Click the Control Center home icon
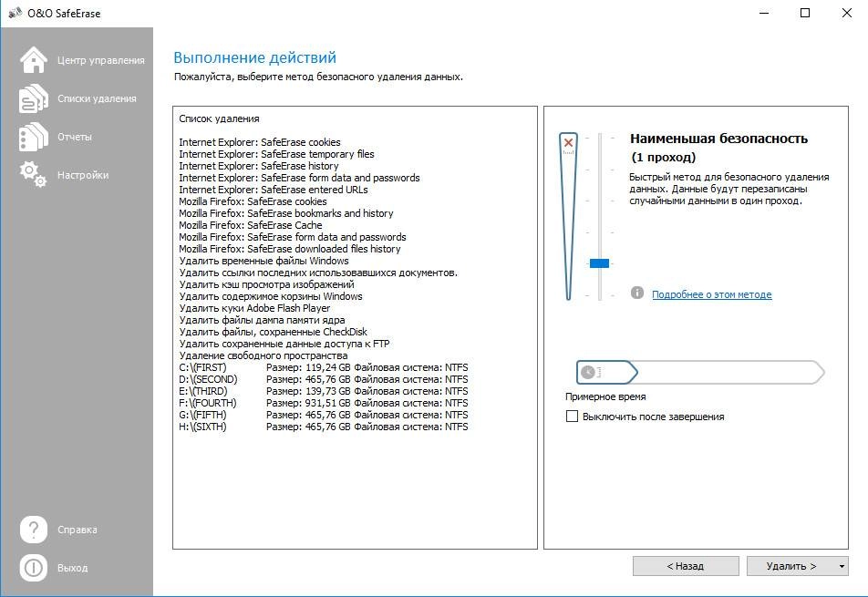Viewport: 868px width, 597px height. [x=33, y=60]
